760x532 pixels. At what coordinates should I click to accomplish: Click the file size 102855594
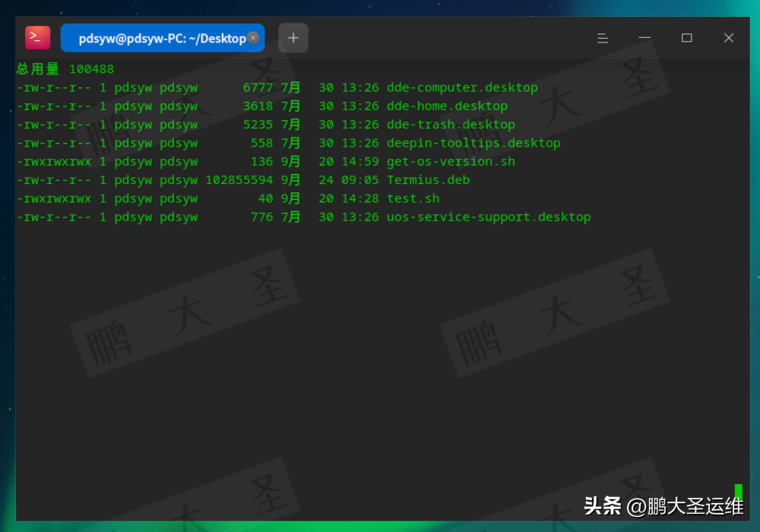click(x=239, y=180)
